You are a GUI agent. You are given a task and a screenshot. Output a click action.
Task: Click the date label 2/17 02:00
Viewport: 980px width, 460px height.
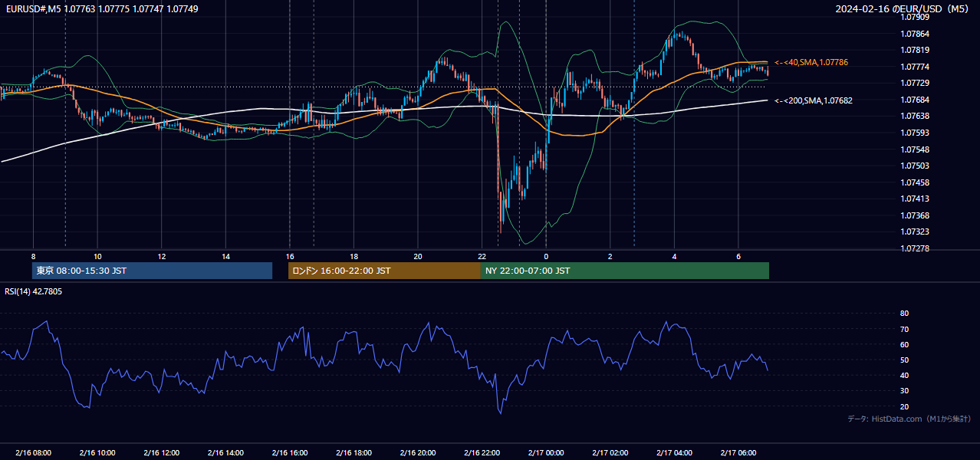610,453
